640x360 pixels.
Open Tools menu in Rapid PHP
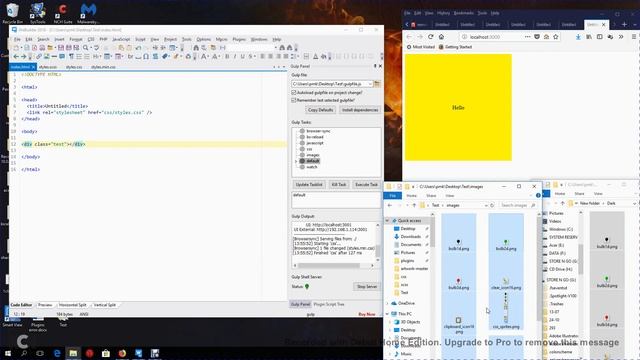click(187, 39)
